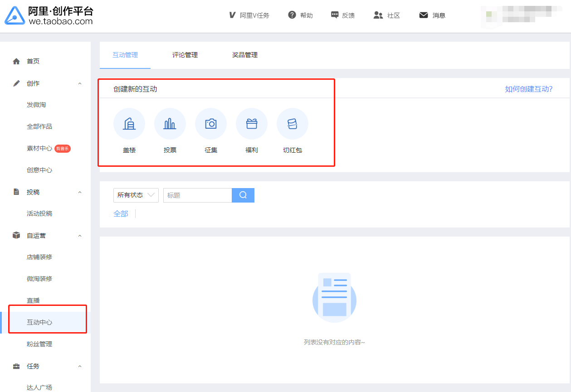Switch to the 奖品管理 tab
The image size is (571, 392).
[245, 55]
